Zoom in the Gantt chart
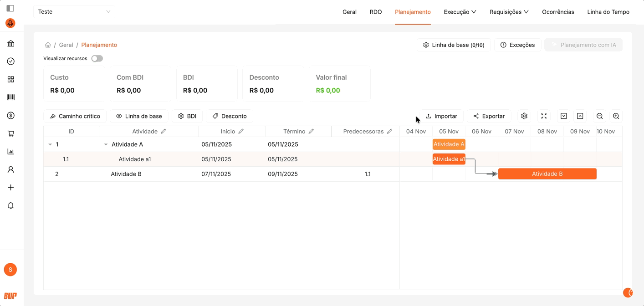Viewport: 644px width, 306px height. click(x=616, y=116)
